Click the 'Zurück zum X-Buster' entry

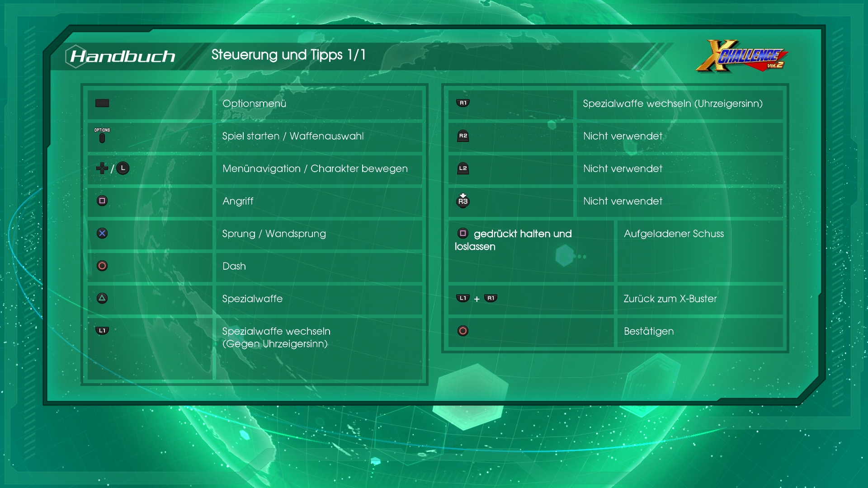pos(670,299)
